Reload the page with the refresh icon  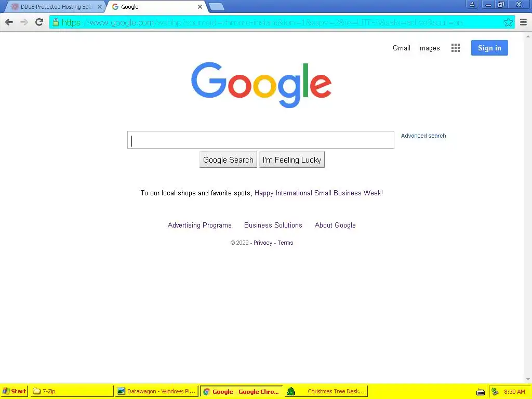[39, 22]
